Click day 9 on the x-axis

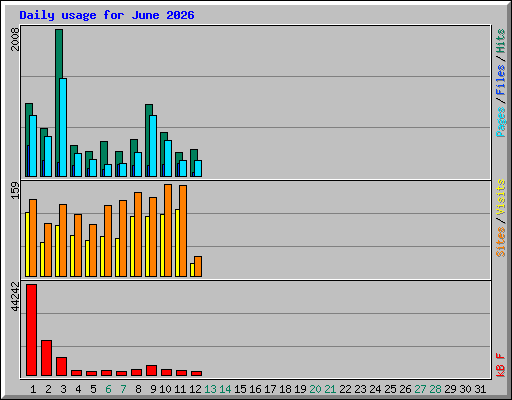point(153,389)
